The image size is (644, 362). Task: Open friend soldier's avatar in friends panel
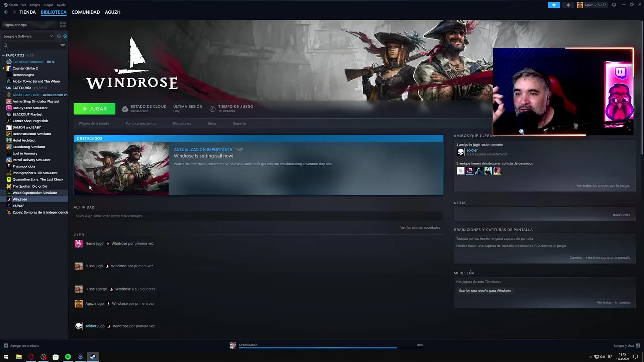[460, 152]
